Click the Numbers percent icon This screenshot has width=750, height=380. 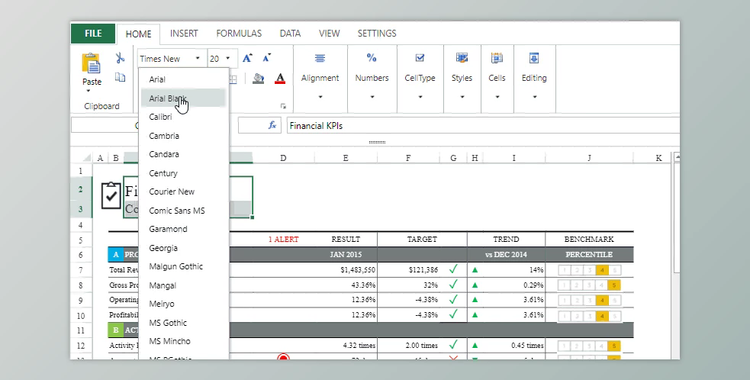click(372, 58)
